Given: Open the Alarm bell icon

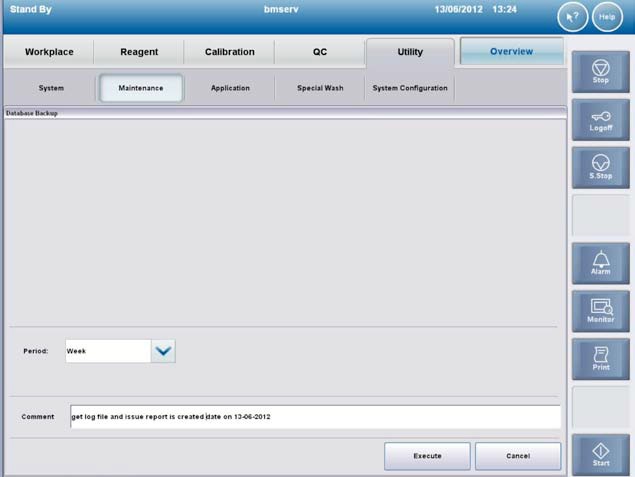Looking at the screenshot, I should tap(601, 263).
